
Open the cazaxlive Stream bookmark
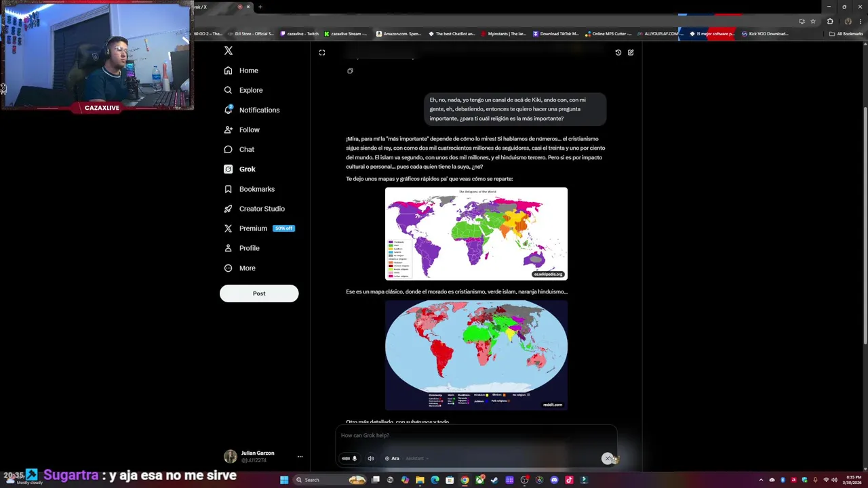346,34
